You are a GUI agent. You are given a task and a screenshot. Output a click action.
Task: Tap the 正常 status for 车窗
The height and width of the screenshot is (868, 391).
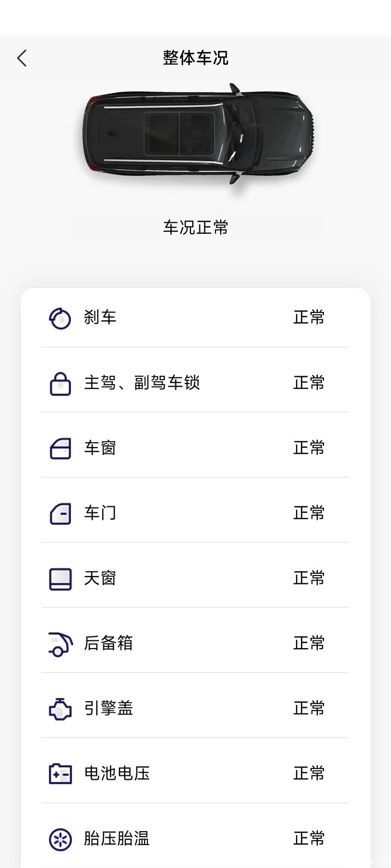309,448
